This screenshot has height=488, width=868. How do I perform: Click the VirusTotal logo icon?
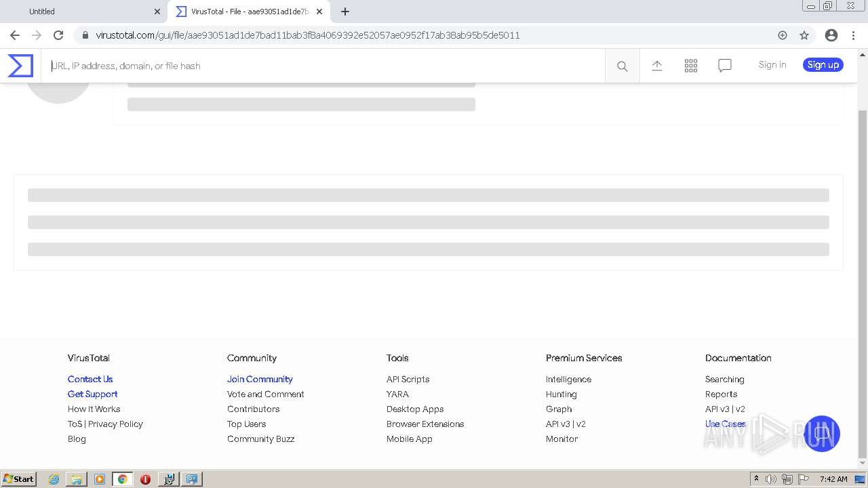20,66
